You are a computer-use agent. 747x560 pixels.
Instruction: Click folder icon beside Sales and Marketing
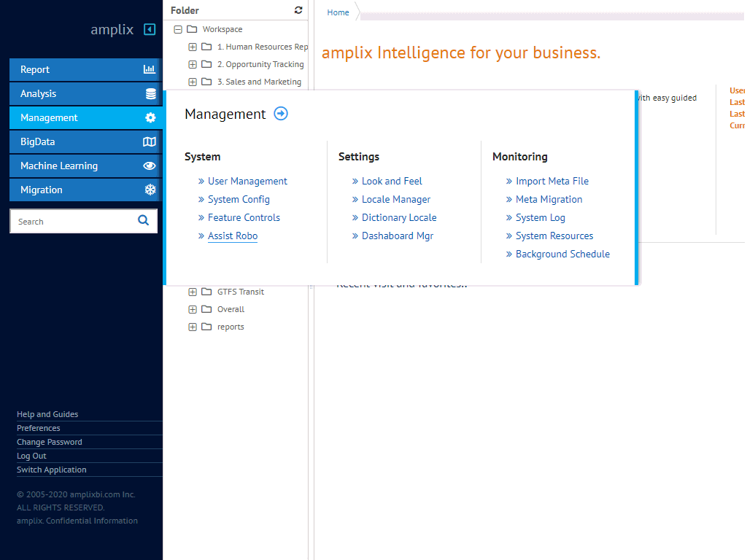tap(206, 82)
